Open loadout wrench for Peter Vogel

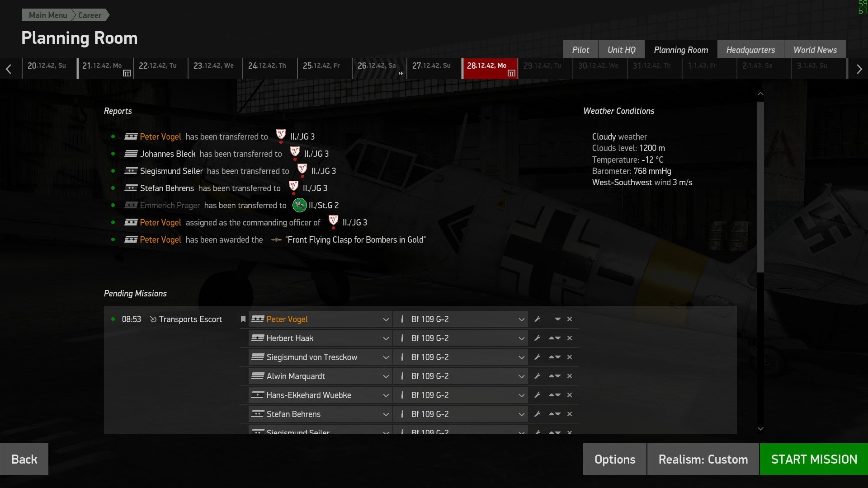pyautogui.click(x=537, y=319)
